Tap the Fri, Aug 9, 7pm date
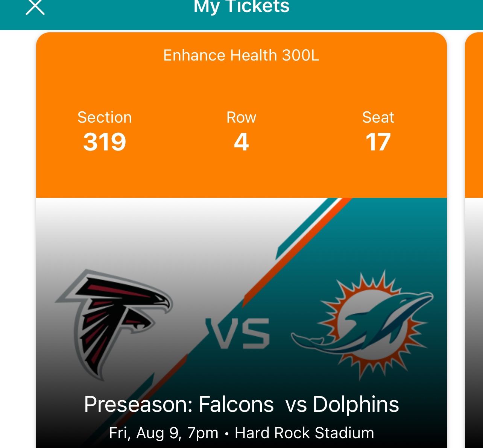Screen dimensions: 483x448 164,433
